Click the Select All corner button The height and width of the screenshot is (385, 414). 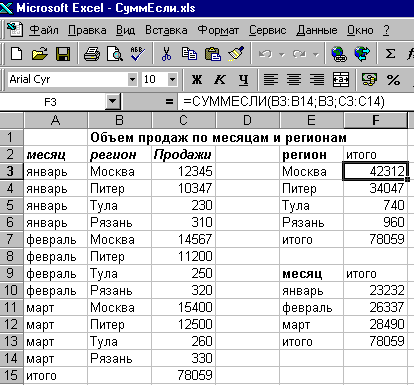pos(12,120)
